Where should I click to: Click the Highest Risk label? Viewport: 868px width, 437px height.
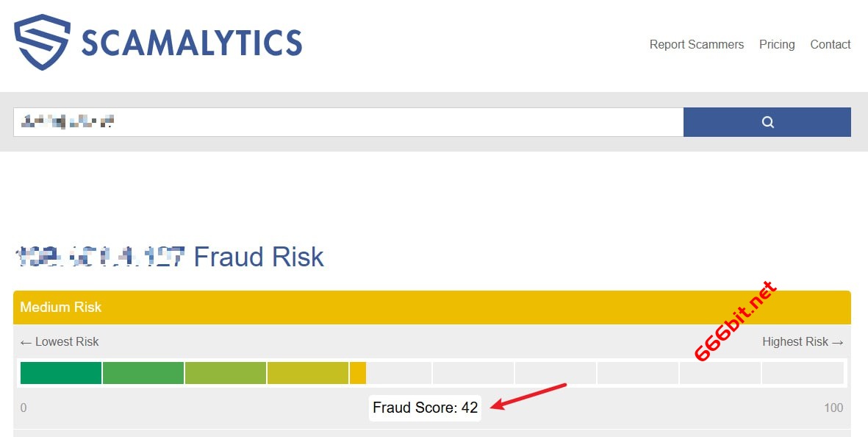(x=802, y=341)
